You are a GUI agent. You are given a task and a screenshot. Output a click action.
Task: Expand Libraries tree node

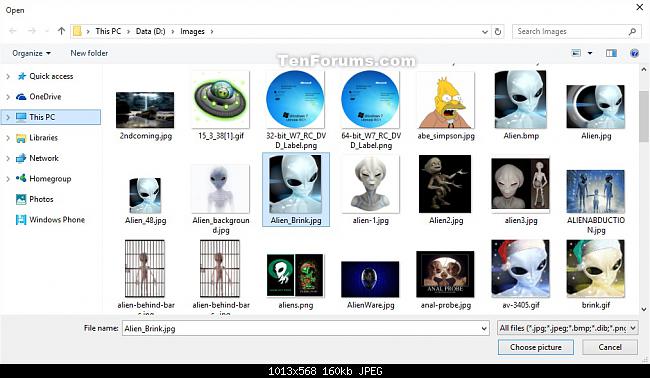7,138
